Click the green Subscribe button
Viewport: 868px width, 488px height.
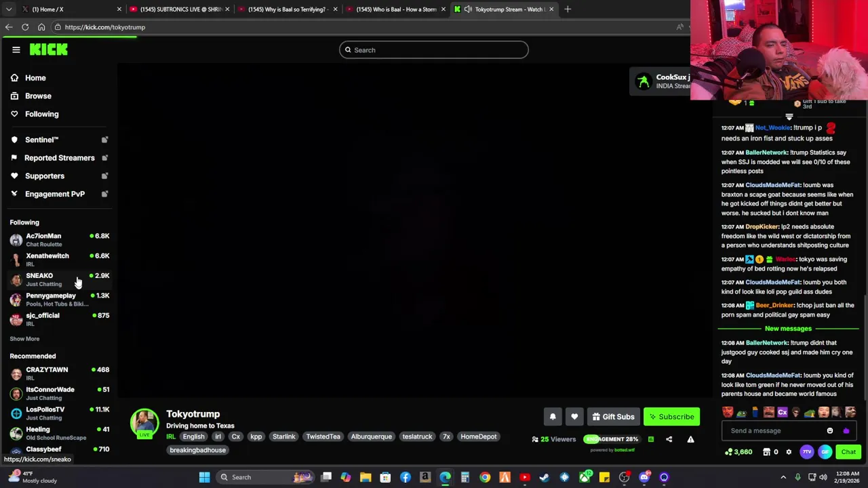671,417
